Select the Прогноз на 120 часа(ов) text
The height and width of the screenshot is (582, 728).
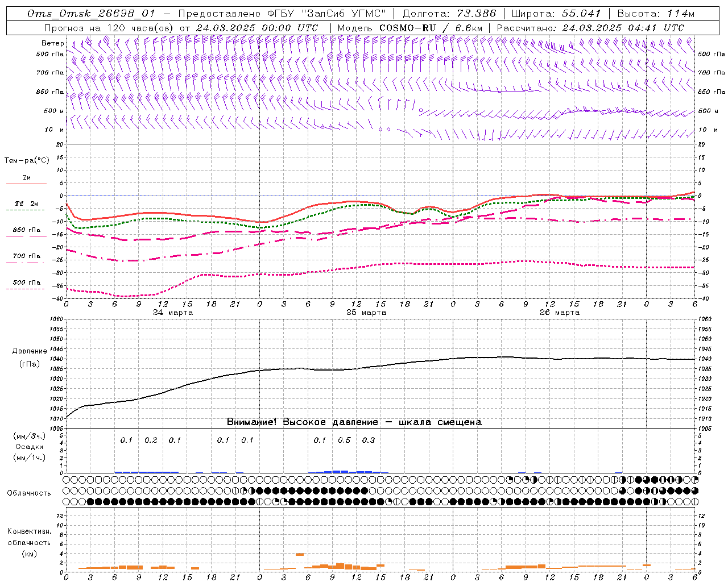(x=109, y=28)
